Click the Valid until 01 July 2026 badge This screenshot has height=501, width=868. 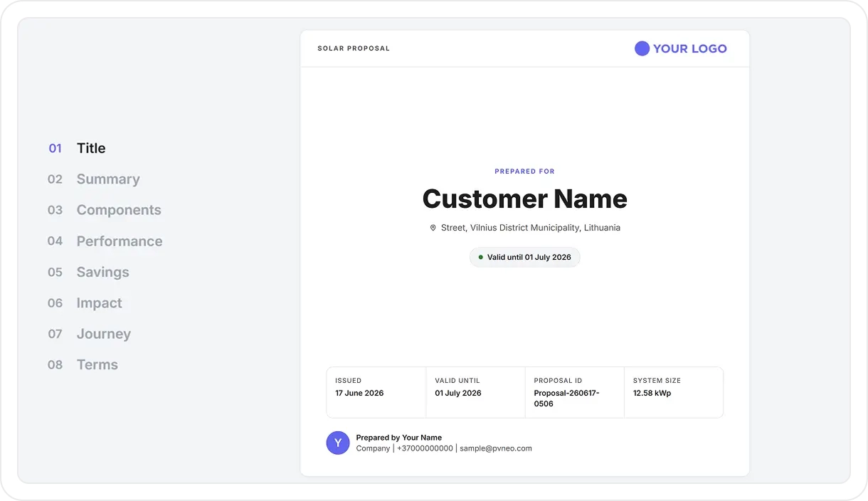[x=525, y=257]
